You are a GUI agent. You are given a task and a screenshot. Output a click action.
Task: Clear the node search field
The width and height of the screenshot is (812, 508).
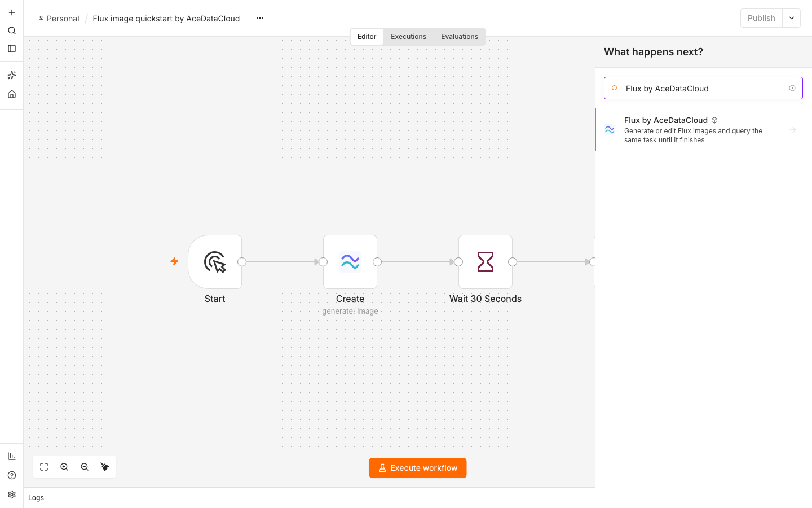pos(792,88)
